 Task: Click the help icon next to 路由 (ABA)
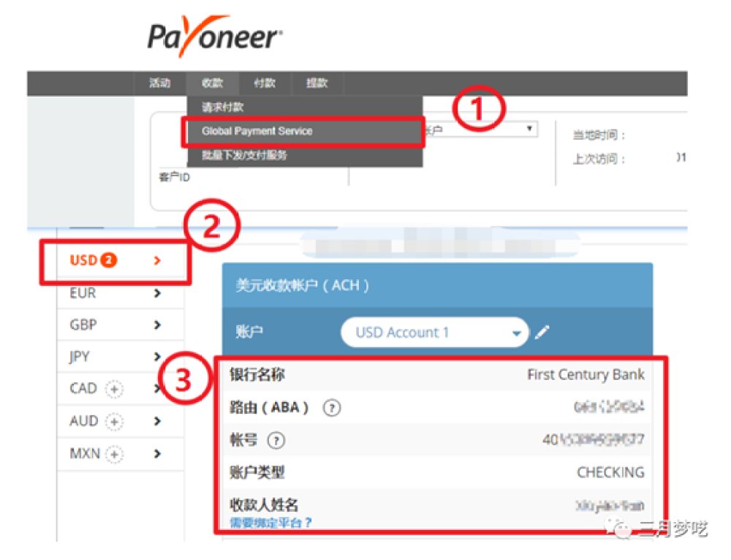click(331, 408)
